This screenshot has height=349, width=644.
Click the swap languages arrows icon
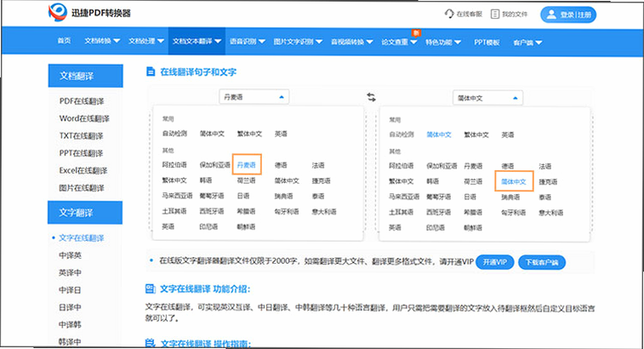[x=371, y=97]
